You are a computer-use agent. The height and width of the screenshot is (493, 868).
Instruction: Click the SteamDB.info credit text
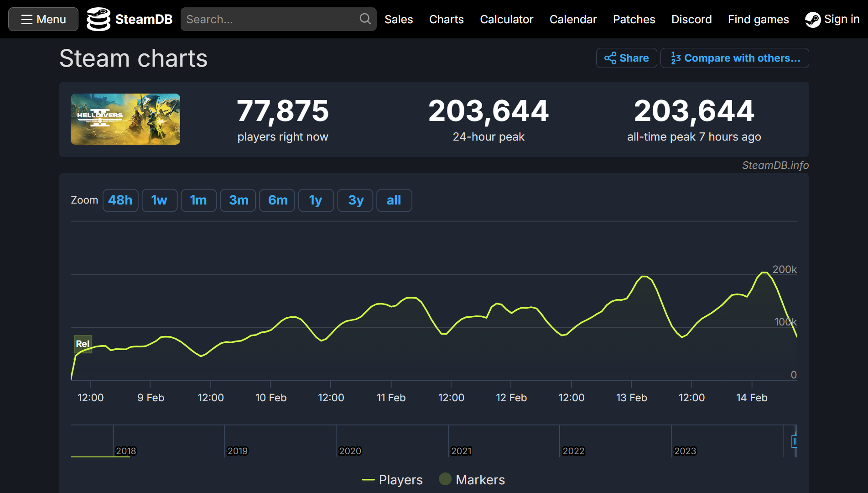click(x=775, y=165)
